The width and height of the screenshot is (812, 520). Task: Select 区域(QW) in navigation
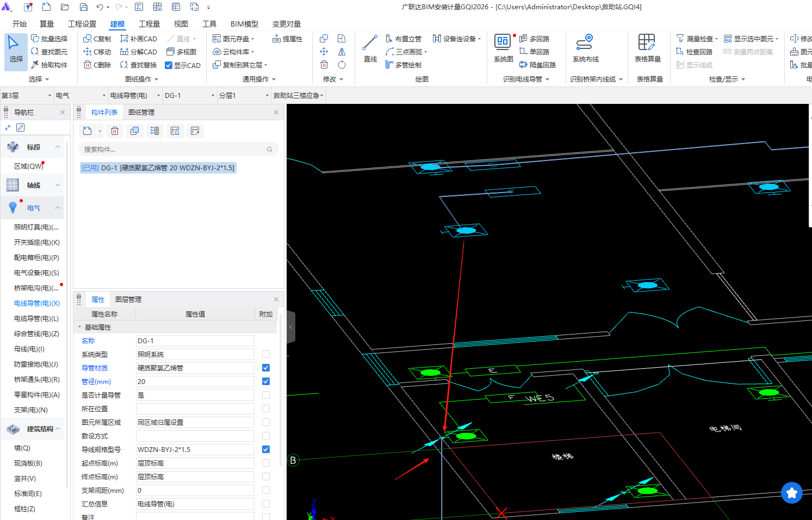[29, 166]
